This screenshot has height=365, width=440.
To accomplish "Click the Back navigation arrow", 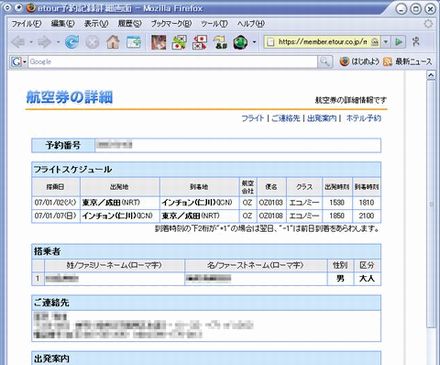I will [x=19, y=42].
